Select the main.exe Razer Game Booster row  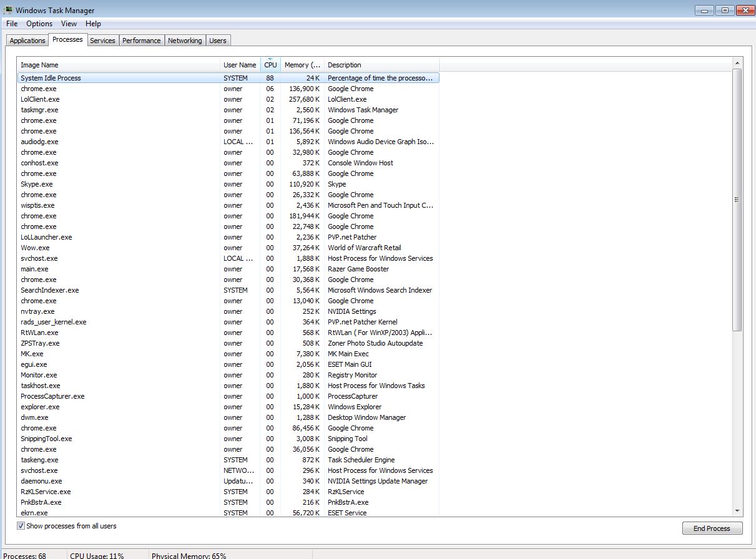228,269
